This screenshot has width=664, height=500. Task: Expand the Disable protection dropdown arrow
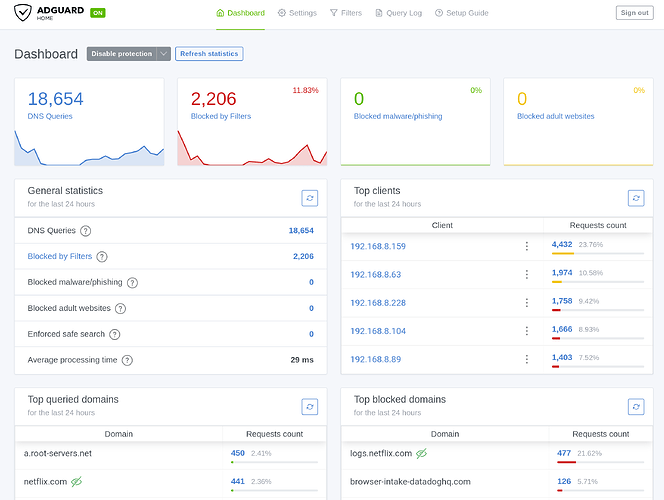[x=163, y=54]
